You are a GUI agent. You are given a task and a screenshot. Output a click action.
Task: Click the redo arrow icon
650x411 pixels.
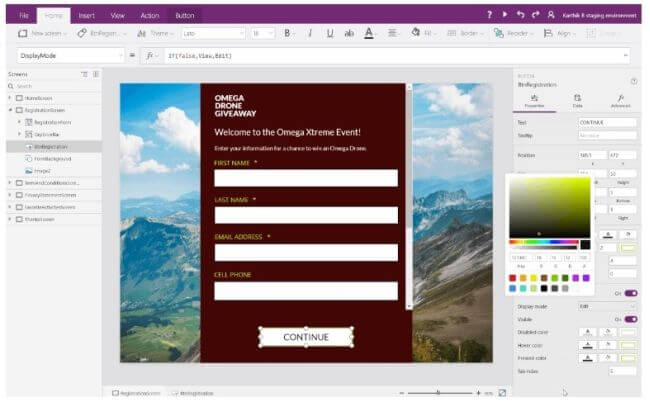coord(536,15)
